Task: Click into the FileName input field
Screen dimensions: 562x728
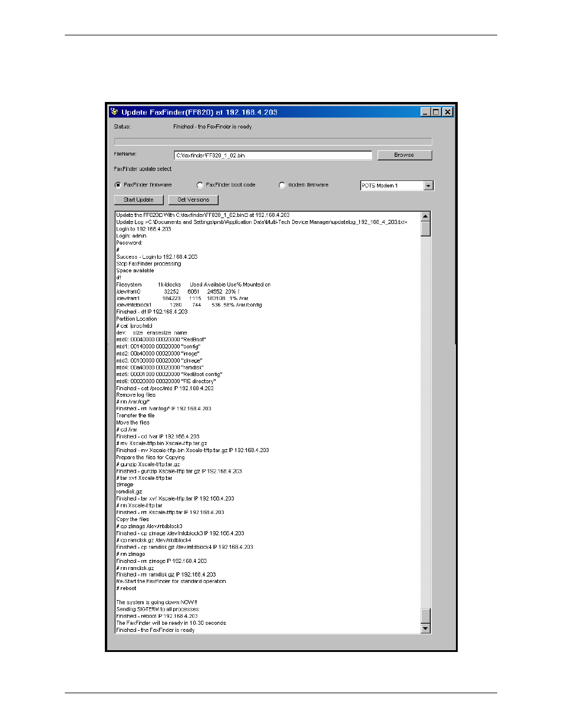Action: [273, 155]
